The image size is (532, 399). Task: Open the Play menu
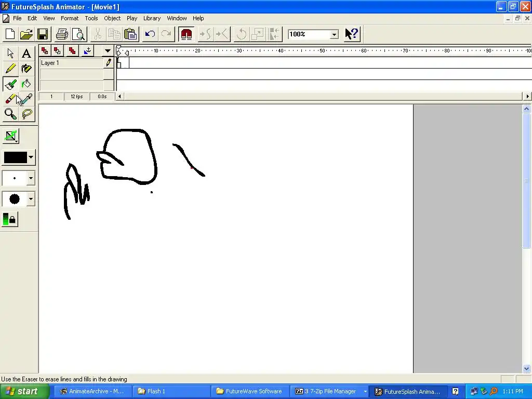(132, 18)
